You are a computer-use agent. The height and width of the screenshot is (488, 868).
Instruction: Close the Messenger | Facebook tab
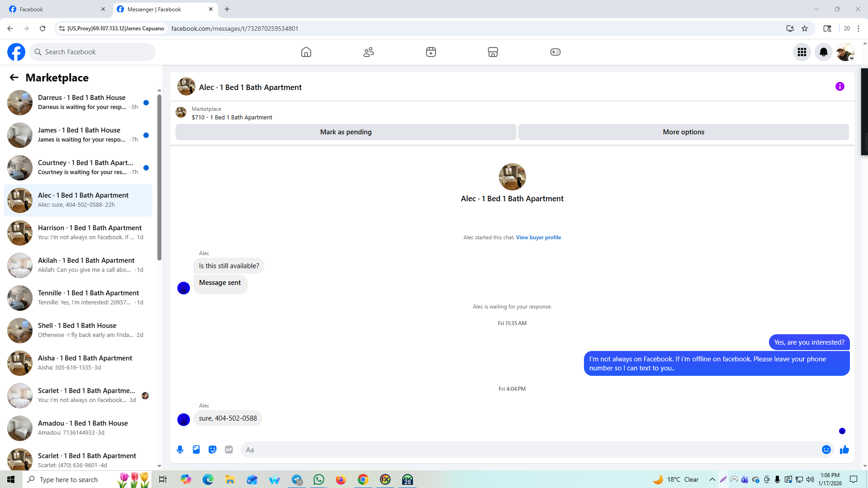point(211,9)
